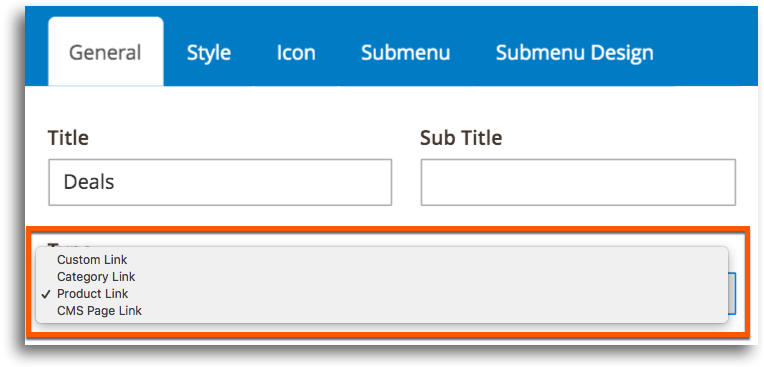Choose CMS Page Link in dropdown

coord(99,310)
